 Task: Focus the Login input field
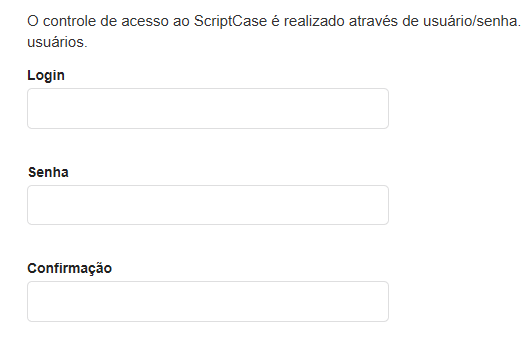pyautogui.click(x=208, y=109)
